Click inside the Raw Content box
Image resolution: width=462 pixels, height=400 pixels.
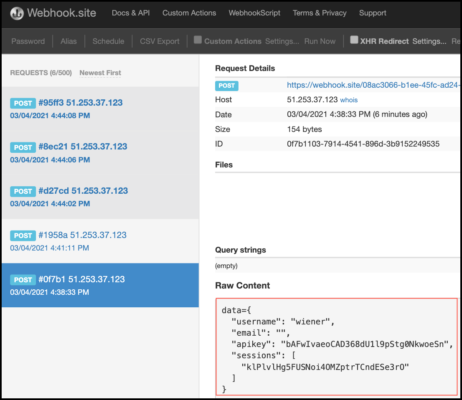tap(337, 347)
